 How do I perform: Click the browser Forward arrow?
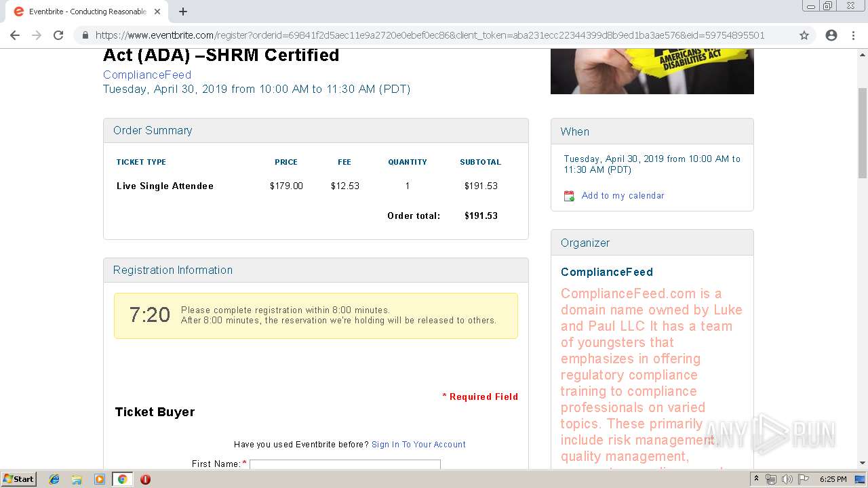tap(37, 35)
